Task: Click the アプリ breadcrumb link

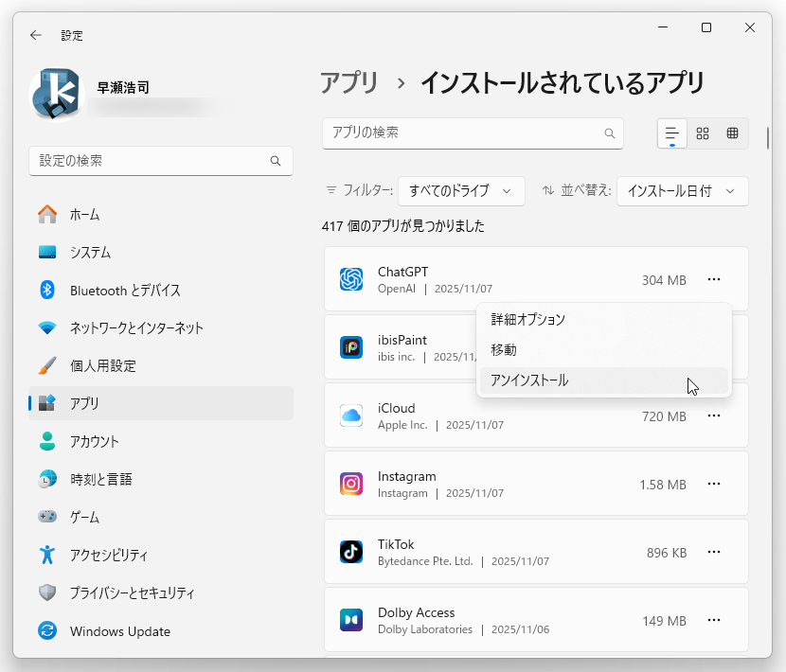Action: [x=349, y=83]
